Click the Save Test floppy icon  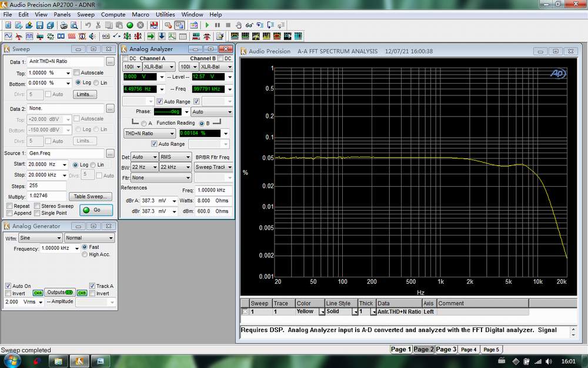coord(40,25)
